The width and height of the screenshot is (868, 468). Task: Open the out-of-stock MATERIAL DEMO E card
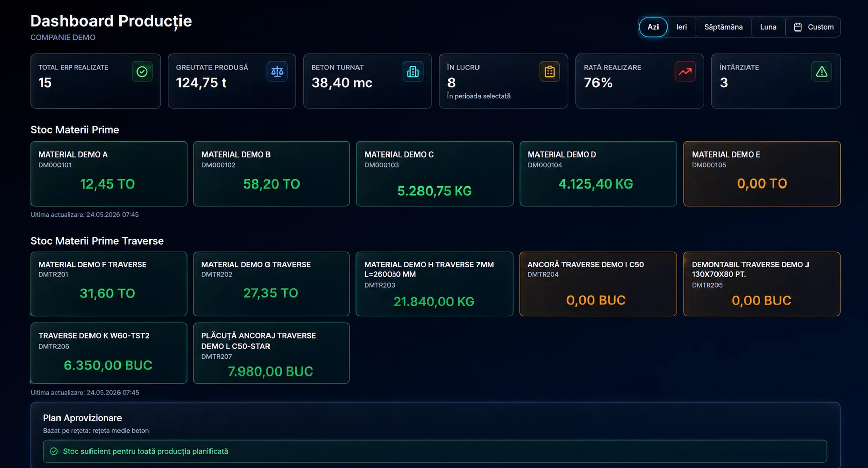[x=762, y=174]
